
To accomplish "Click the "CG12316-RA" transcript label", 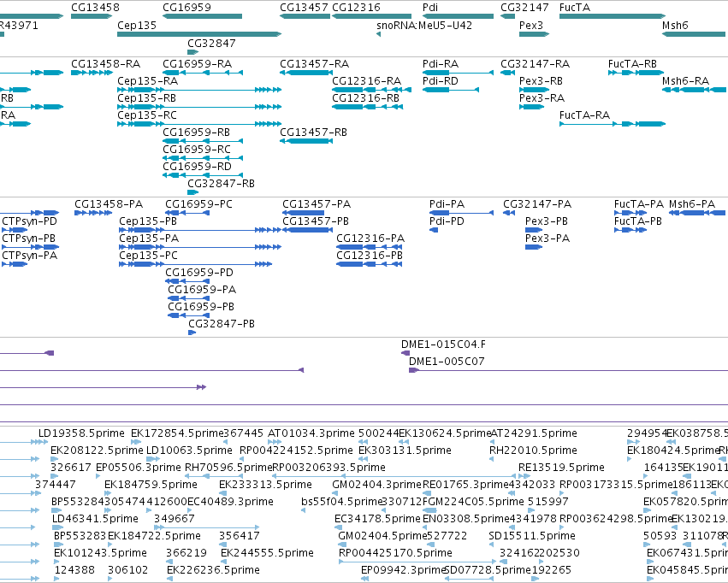I will 367,81.
